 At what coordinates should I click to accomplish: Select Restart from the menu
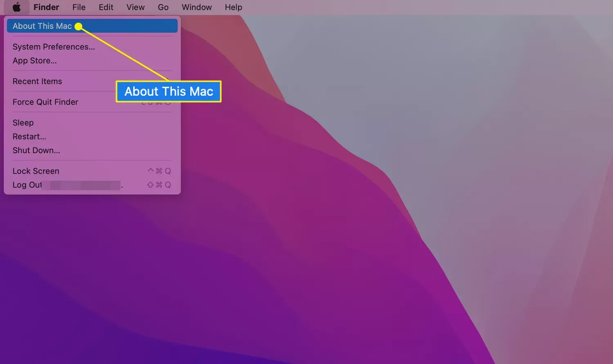pos(29,136)
